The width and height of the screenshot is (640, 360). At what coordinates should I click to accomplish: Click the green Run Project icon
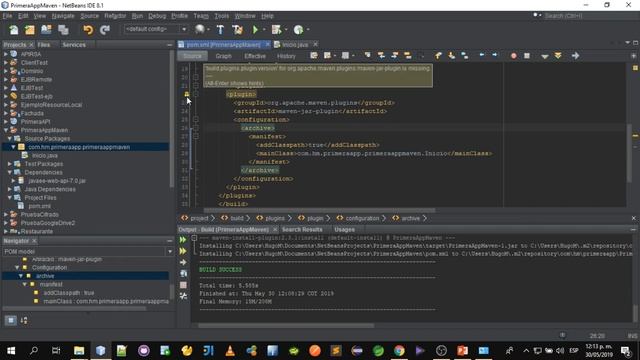pyautogui.click(x=255, y=29)
